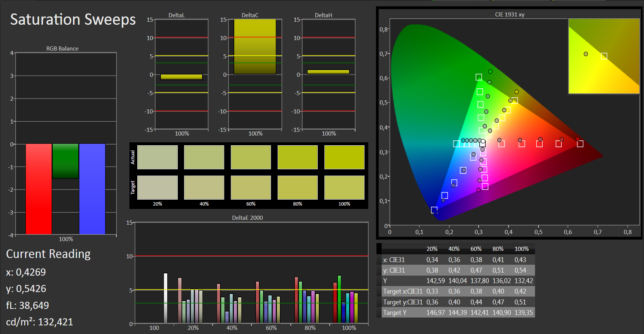Select the Target x:CIE31 value 0,33
This screenshot has height=334, width=644.
click(x=432, y=291)
